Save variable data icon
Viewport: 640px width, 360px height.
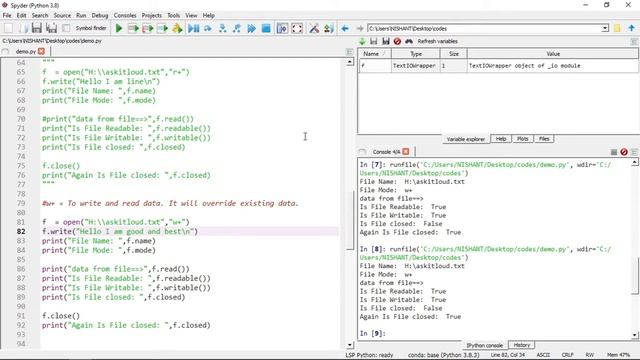(x=373, y=41)
